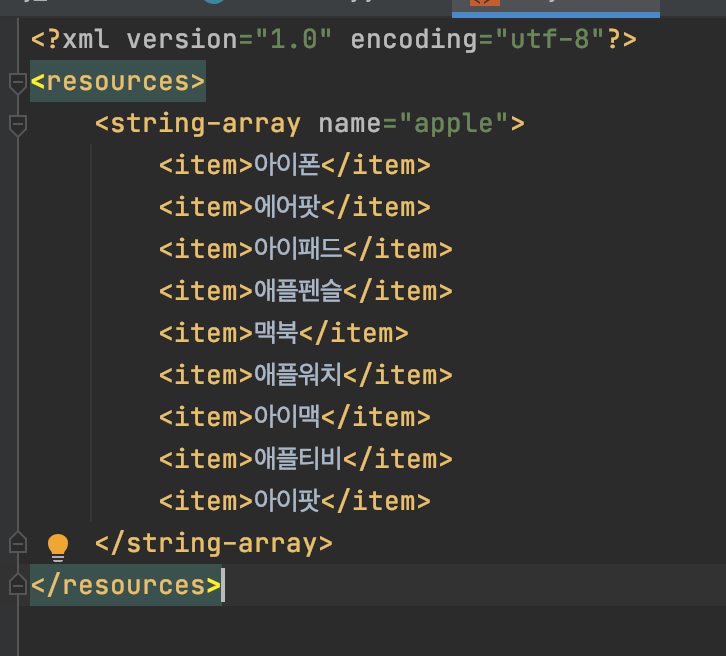Click the "1.0" version value
Image resolution: width=726 pixels, height=656 pixels.
pyautogui.click(x=294, y=39)
